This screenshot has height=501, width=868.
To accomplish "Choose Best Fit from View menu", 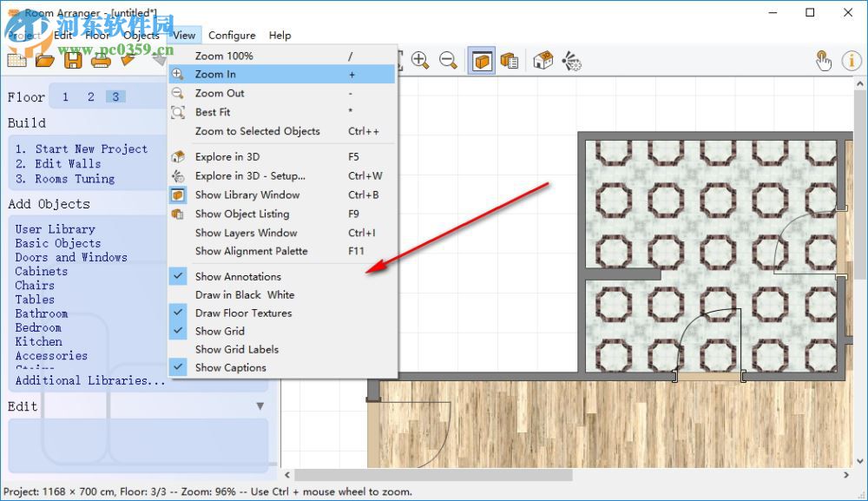I will point(213,112).
